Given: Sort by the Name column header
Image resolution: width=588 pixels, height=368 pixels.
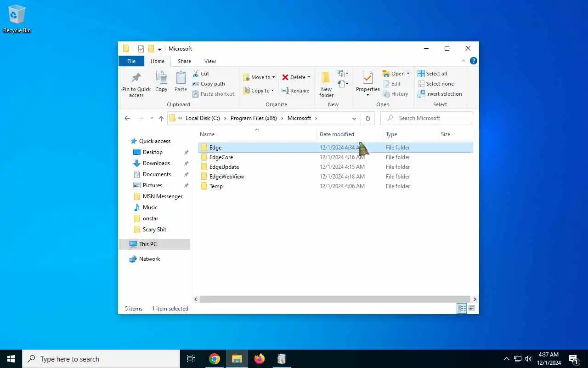Looking at the screenshot, I should (257, 134).
